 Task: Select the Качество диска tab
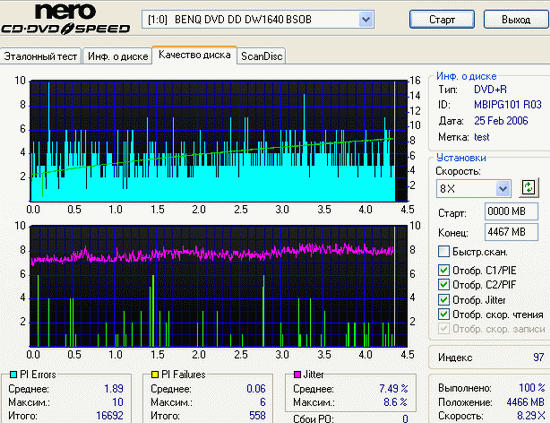195,55
